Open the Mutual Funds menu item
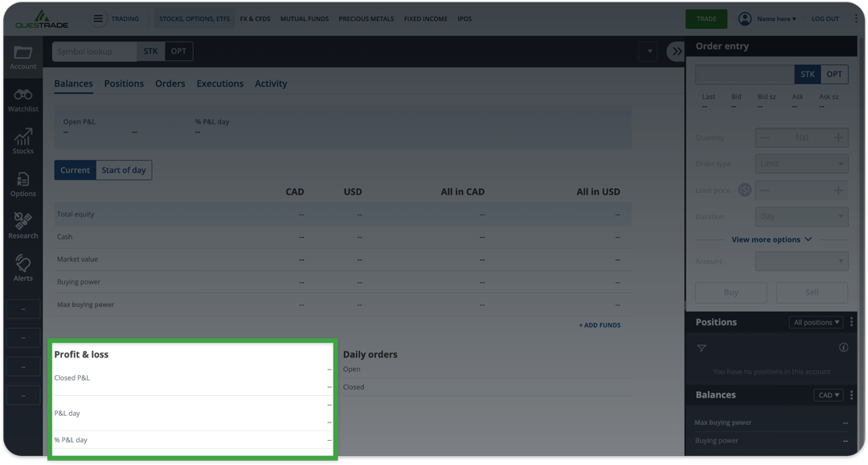868x465 pixels. coord(304,18)
